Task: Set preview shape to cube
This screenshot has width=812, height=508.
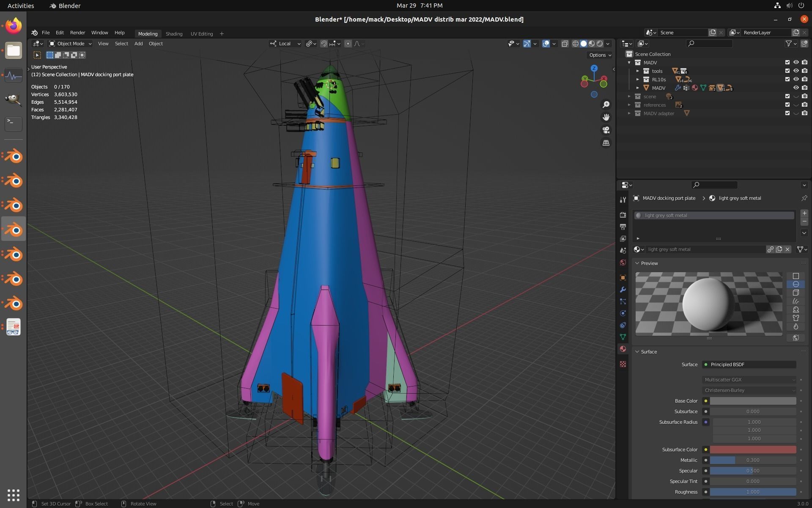Action: (x=796, y=293)
